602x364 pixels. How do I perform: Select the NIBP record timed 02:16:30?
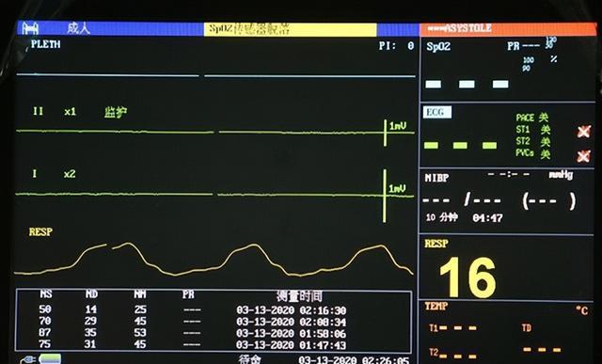click(214, 309)
